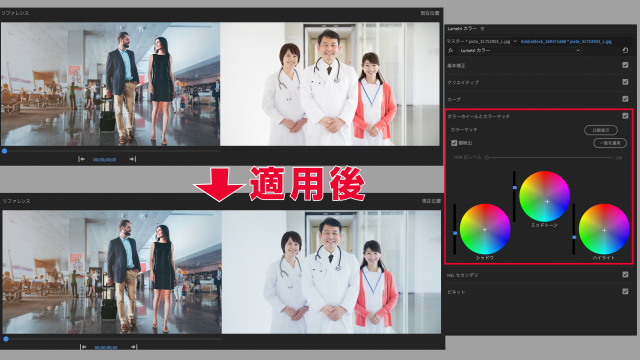Click the center crosshair of the Midtones wheel
This screenshot has height=360, width=640.
[547, 202]
